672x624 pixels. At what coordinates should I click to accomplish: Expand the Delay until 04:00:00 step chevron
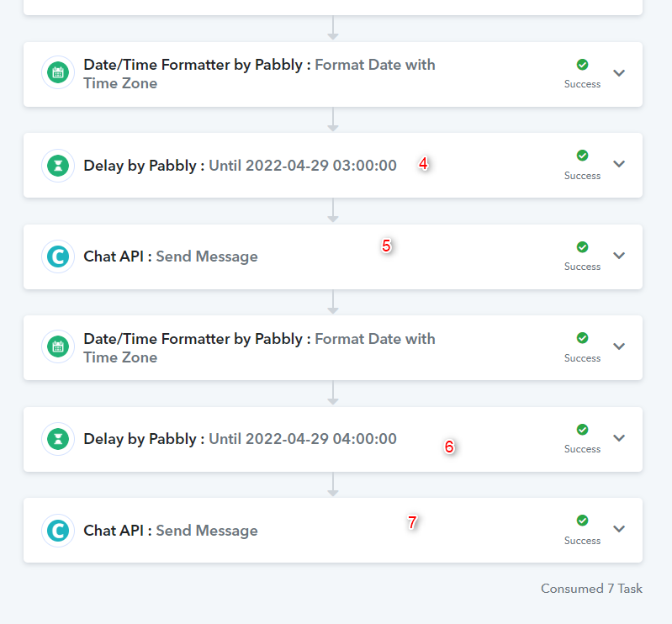(x=619, y=438)
